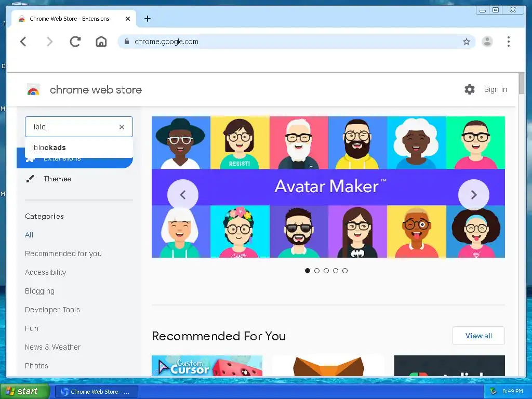532x399 pixels.
Task: Open the Windows Start menu
Action: [x=24, y=392]
